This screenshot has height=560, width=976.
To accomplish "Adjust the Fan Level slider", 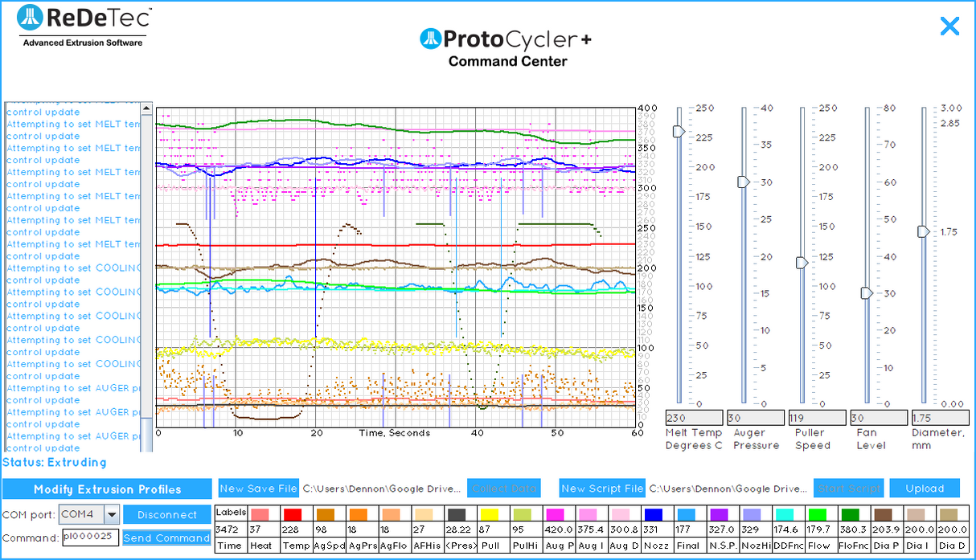I will tap(866, 293).
